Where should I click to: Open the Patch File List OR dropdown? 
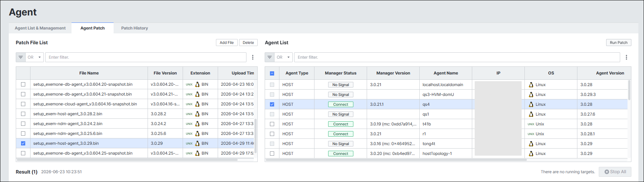tap(34, 57)
